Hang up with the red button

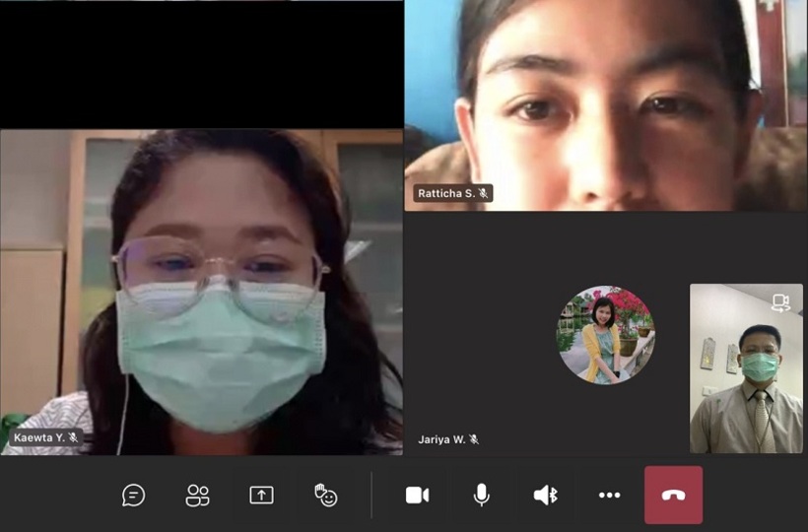(x=674, y=495)
